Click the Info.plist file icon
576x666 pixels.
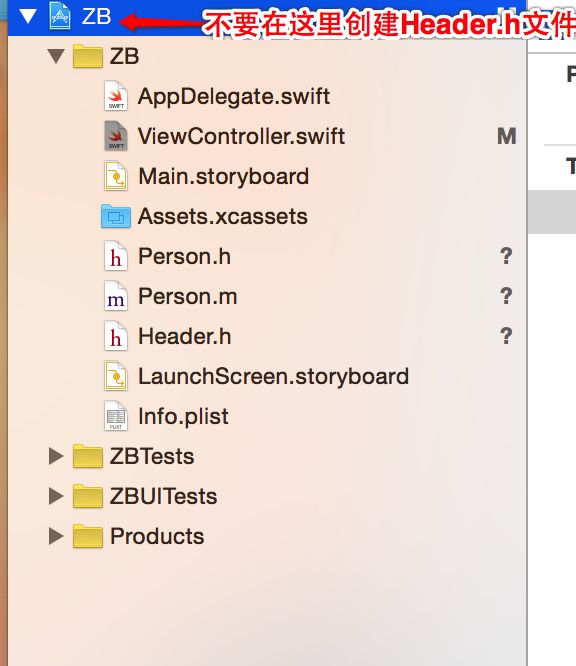pyautogui.click(x=116, y=416)
